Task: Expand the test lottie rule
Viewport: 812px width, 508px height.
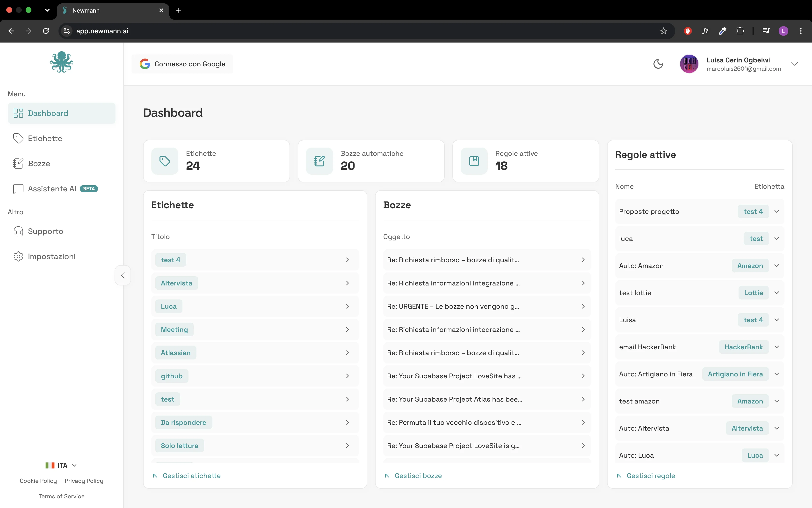Action: coord(776,293)
